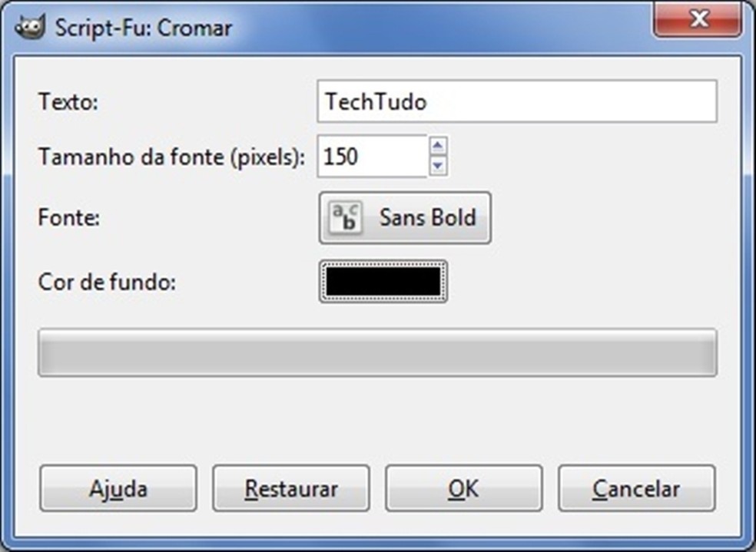Open the Sans Bold font picker
Viewport: 756px width, 552px height.
pos(405,217)
